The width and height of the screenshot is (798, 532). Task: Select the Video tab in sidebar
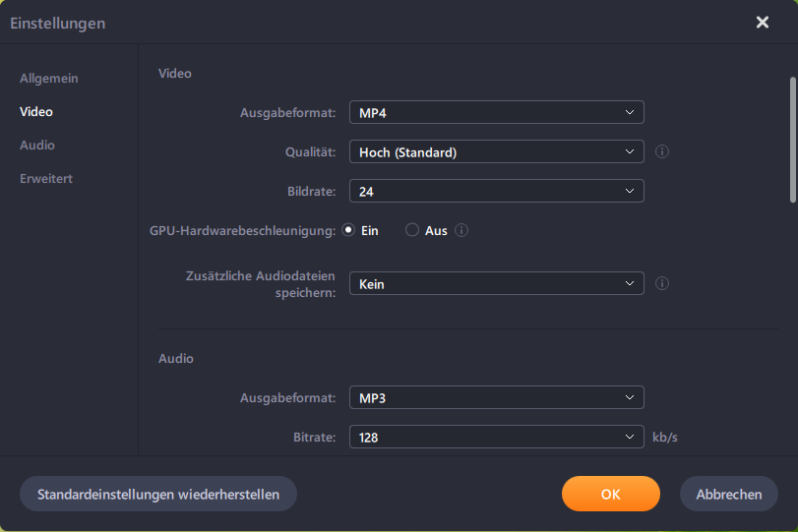[x=36, y=112]
